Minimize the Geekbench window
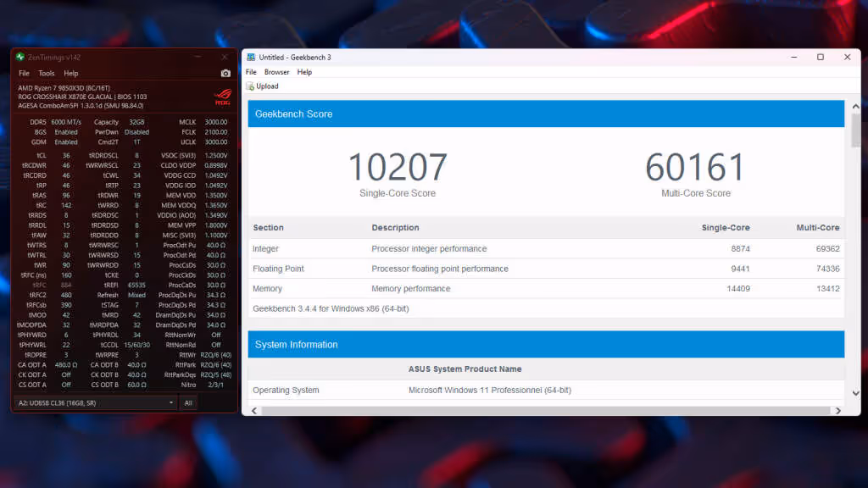The image size is (868, 488). [x=793, y=57]
